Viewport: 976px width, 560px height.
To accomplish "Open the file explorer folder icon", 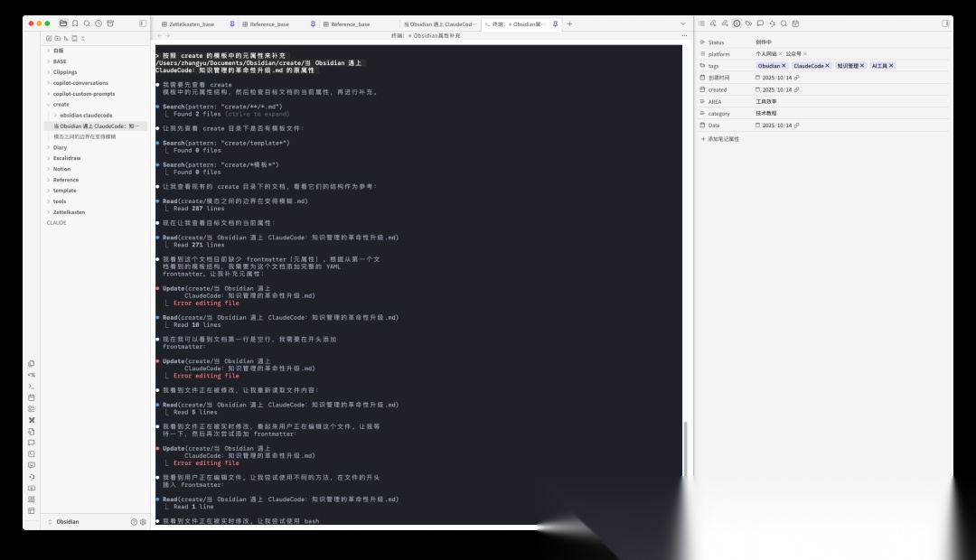I will click(63, 23).
